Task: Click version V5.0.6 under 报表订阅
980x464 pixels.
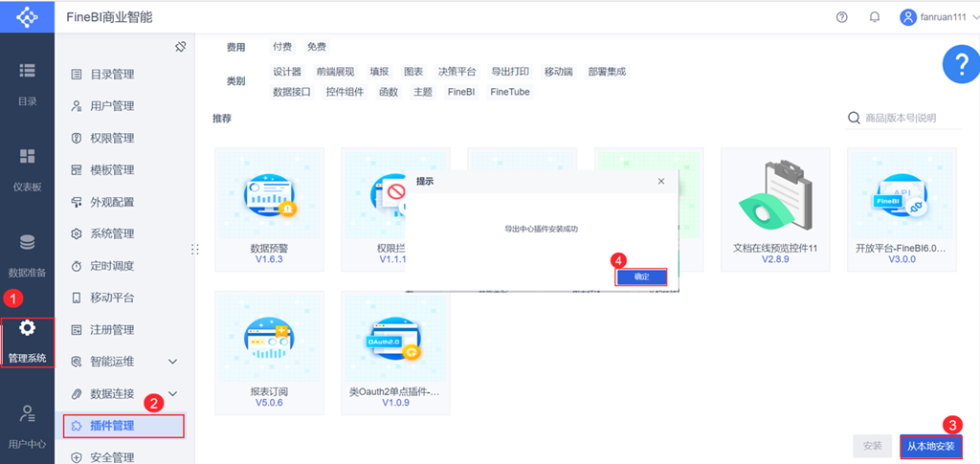Action: pyautogui.click(x=269, y=403)
